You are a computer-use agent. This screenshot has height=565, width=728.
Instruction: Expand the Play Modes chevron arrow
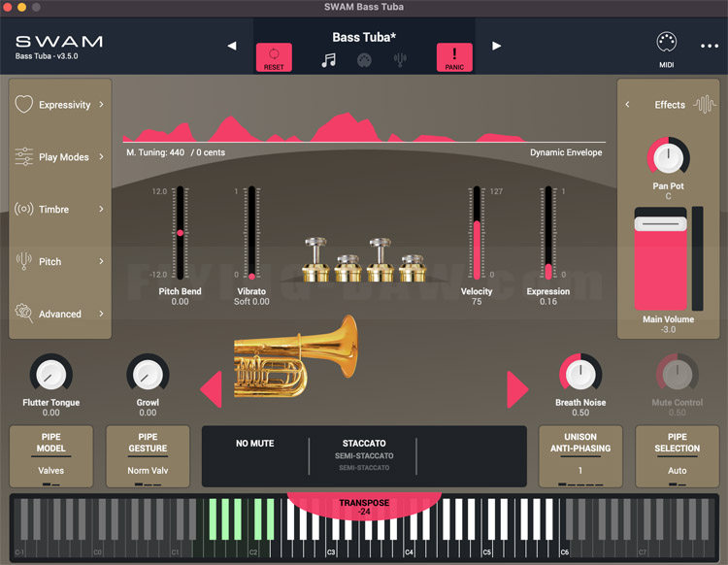[x=101, y=157]
